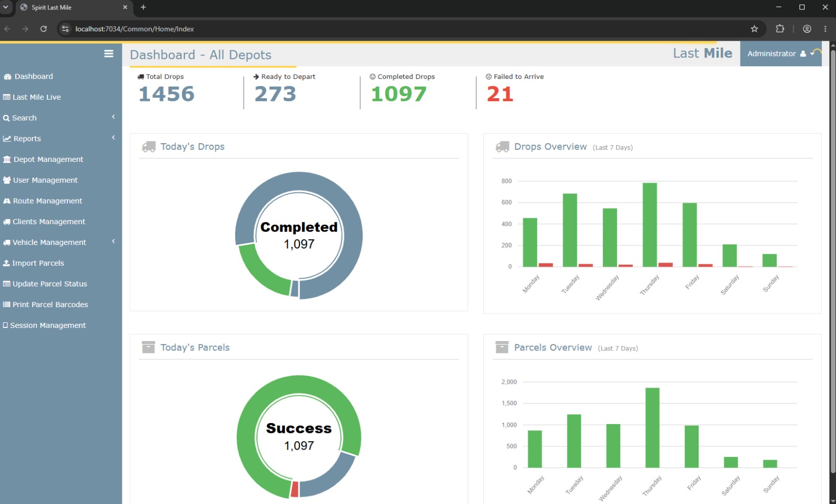This screenshot has height=504, width=836.
Task: Click Thursday's green bar in Drops Overview
Action: tap(649, 225)
